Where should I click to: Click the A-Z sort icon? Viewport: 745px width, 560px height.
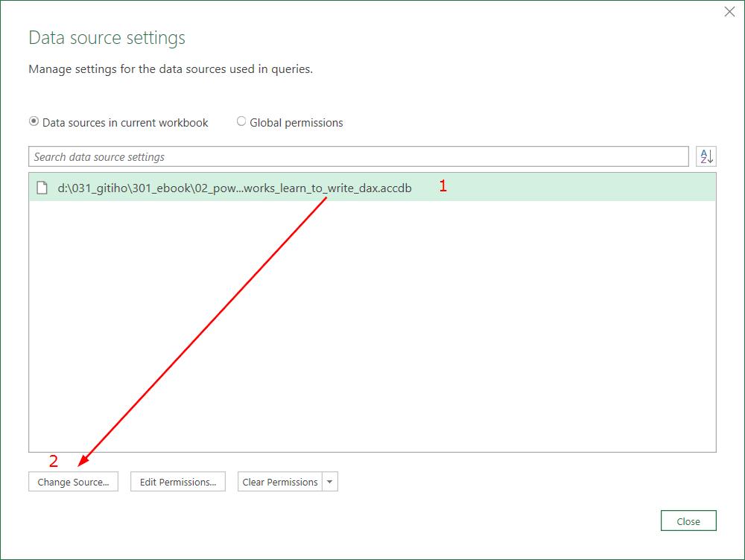coord(706,156)
